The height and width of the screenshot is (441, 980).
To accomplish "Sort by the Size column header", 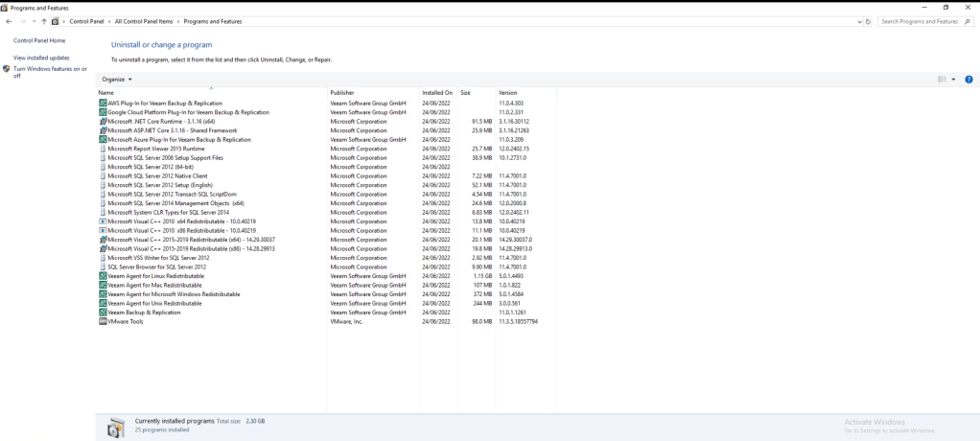I will coord(477,92).
